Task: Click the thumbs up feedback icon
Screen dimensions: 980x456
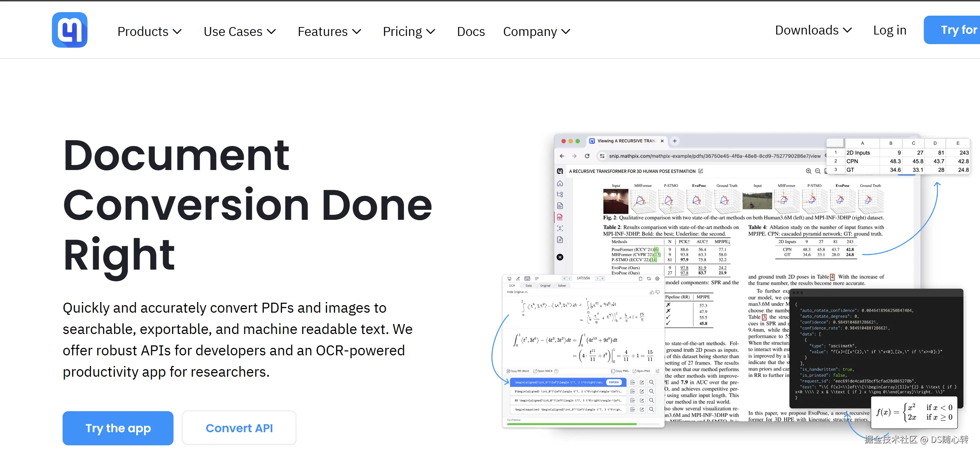Action: coord(652,292)
